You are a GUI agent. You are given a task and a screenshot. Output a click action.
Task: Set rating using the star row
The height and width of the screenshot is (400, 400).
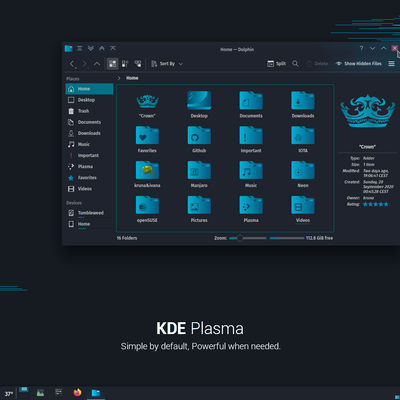pos(376,204)
